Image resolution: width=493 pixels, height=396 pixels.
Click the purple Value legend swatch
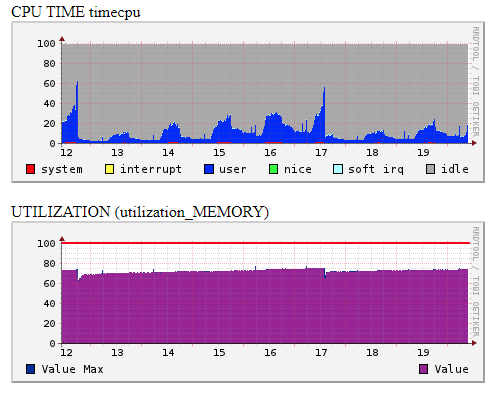pyautogui.click(x=423, y=369)
